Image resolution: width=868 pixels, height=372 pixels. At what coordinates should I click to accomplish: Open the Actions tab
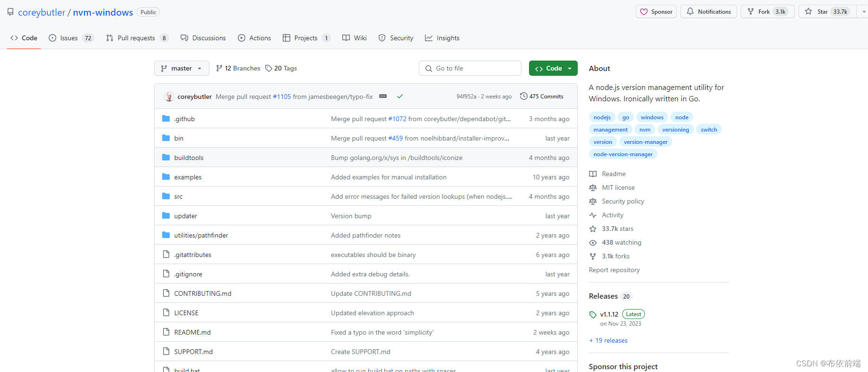[254, 38]
